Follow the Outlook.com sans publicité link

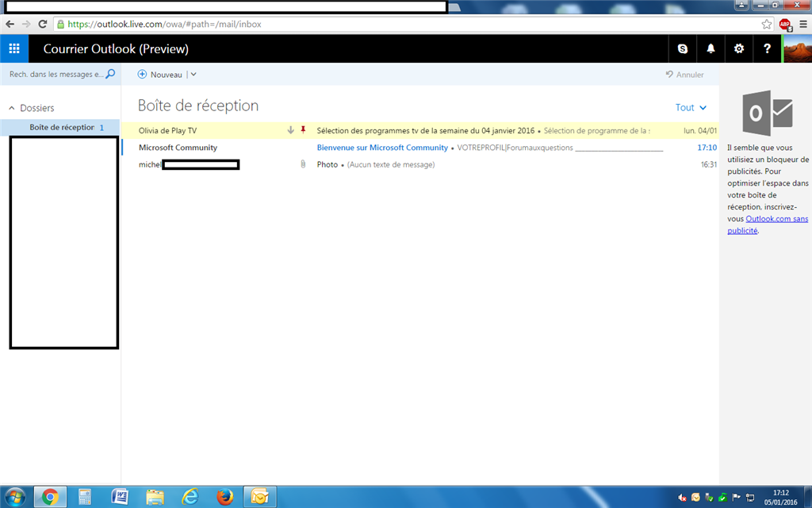(768, 225)
